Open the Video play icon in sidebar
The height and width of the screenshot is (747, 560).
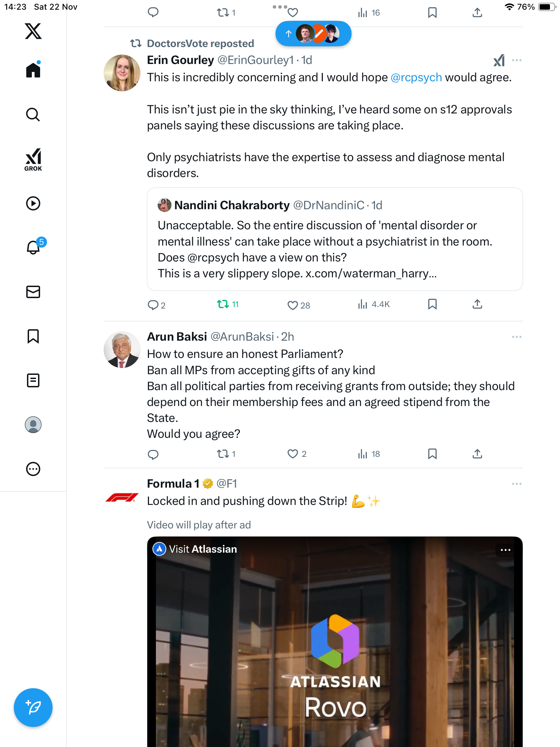(x=33, y=203)
